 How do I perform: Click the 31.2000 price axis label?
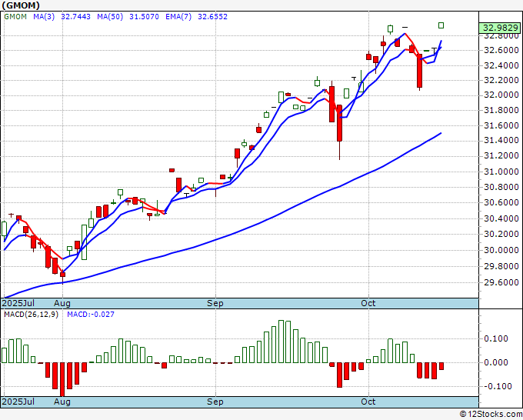pos(501,155)
